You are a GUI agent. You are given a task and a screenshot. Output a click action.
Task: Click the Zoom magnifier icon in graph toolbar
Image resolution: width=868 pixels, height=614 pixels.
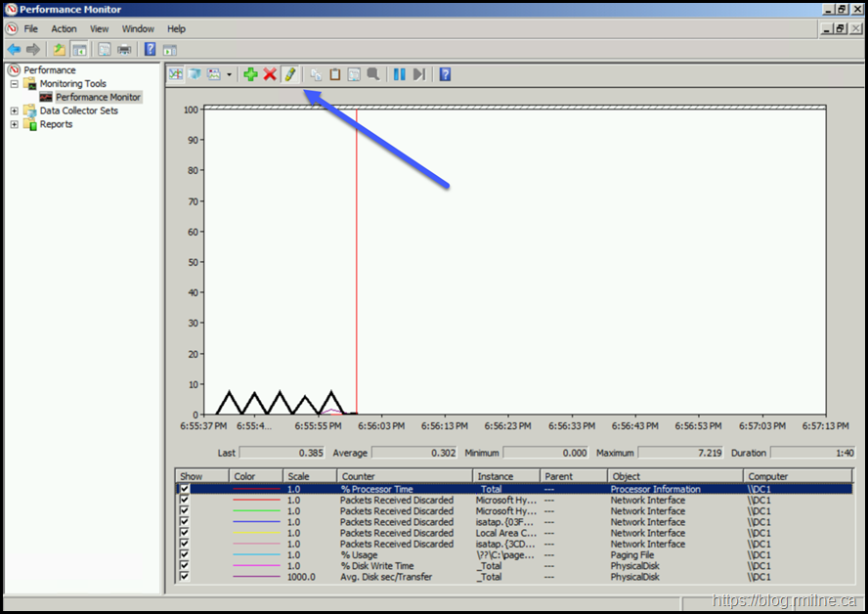tap(373, 74)
